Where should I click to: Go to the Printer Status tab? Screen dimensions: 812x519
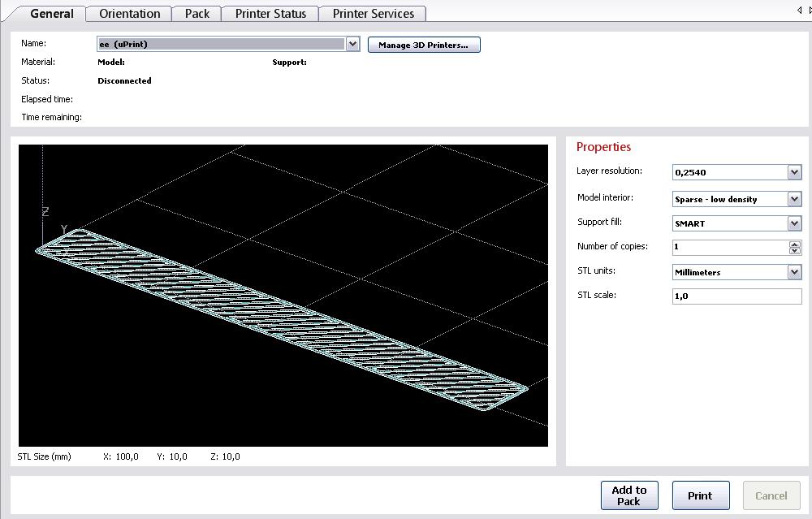tap(270, 14)
